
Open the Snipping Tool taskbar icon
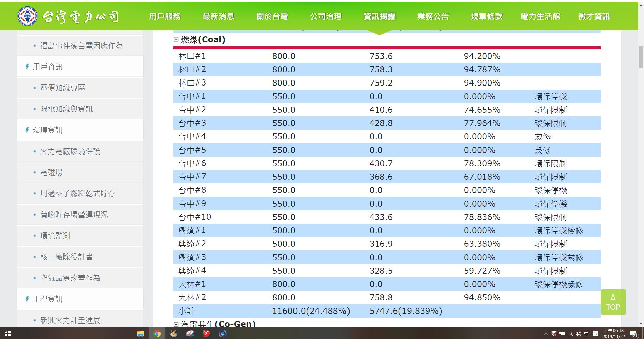190,334
